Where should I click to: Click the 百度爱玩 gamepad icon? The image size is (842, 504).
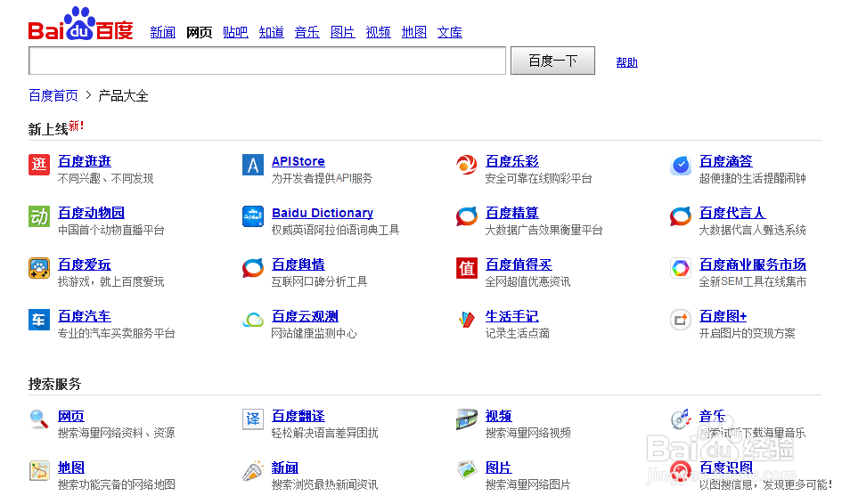38,268
